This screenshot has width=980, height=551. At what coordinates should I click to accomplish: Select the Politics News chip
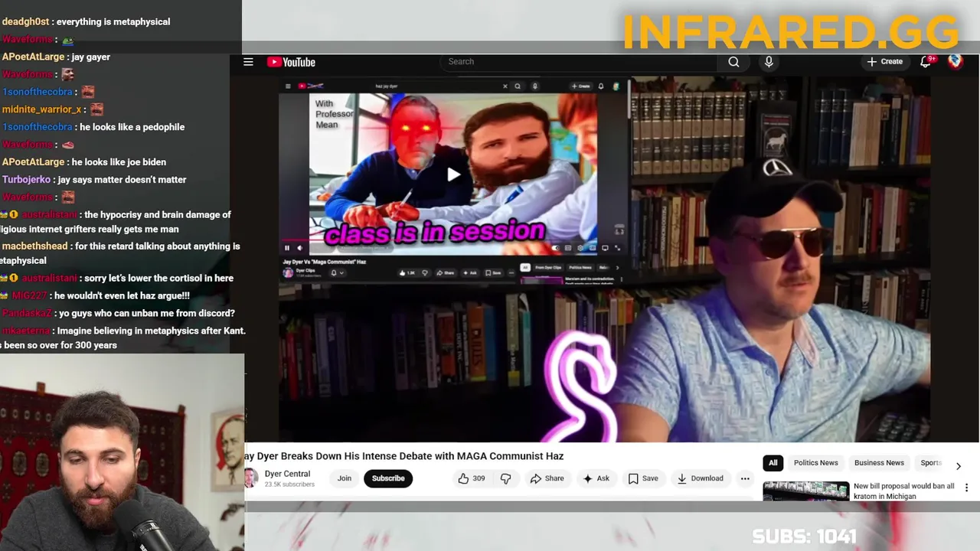[x=815, y=463]
